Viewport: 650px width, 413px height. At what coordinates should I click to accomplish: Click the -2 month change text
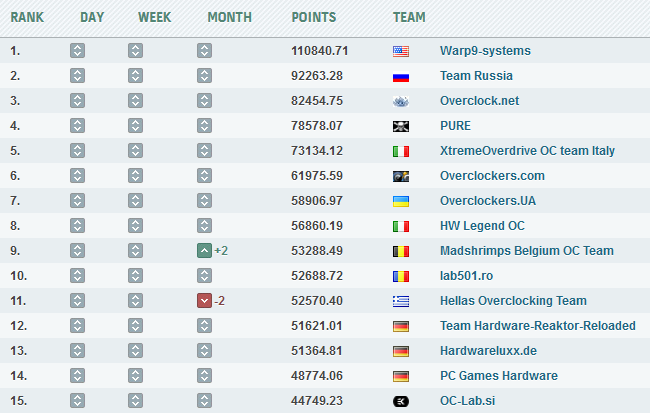pos(220,301)
